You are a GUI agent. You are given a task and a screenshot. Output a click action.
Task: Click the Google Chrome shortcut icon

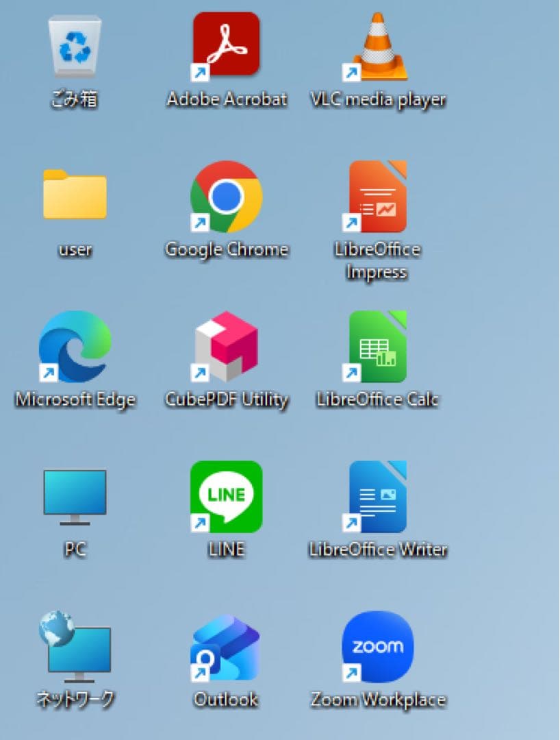click(226, 196)
